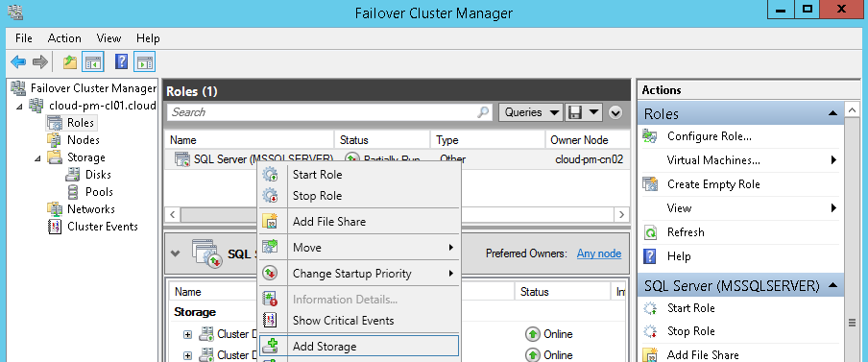
Task: Expand the second Cluster Disk row under Storage
Action: pyautogui.click(x=187, y=355)
